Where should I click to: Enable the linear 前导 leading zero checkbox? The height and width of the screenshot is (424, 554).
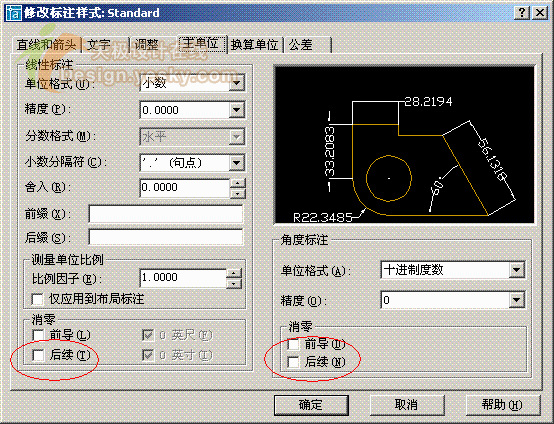click(38, 335)
